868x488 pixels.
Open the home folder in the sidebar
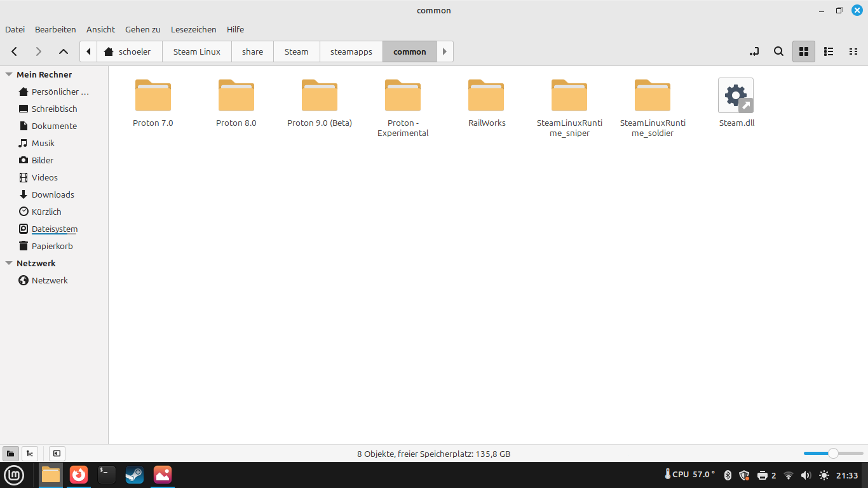click(54, 91)
